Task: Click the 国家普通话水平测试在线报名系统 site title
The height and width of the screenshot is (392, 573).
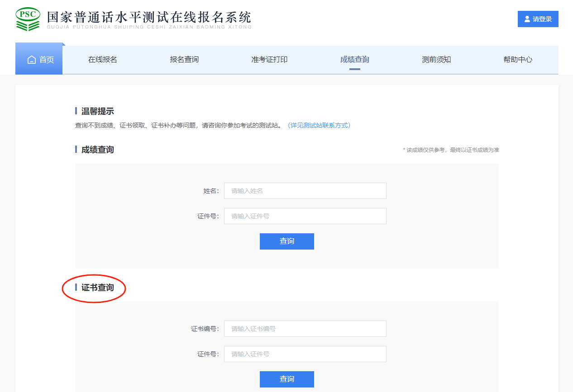Action: pyautogui.click(x=149, y=18)
